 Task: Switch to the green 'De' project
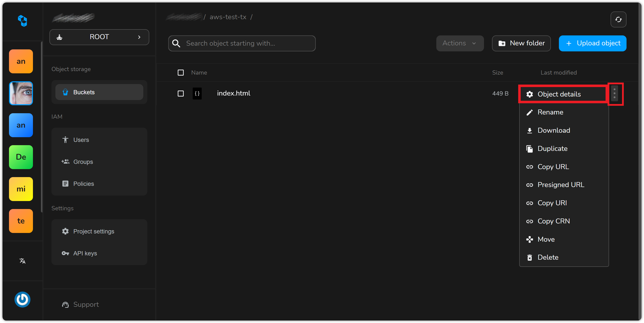pos(21,157)
